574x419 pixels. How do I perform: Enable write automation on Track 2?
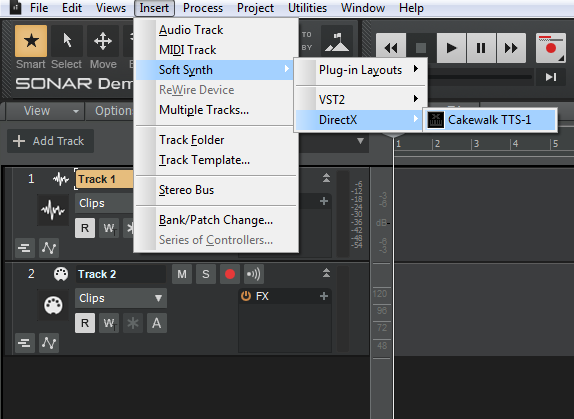(x=109, y=323)
